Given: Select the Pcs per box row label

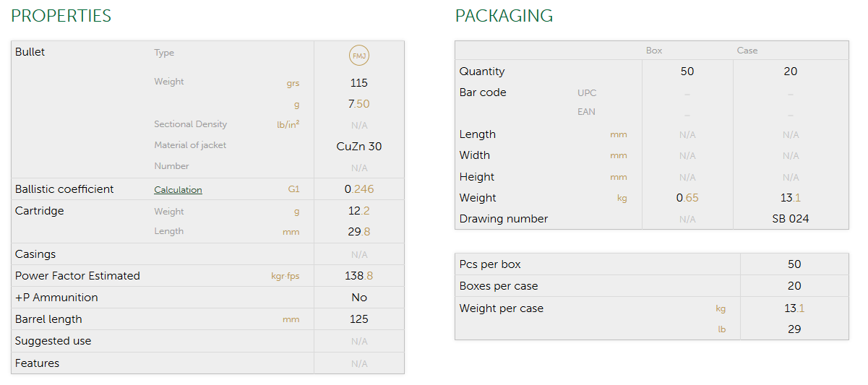Looking at the screenshot, I should click(490, 264).
